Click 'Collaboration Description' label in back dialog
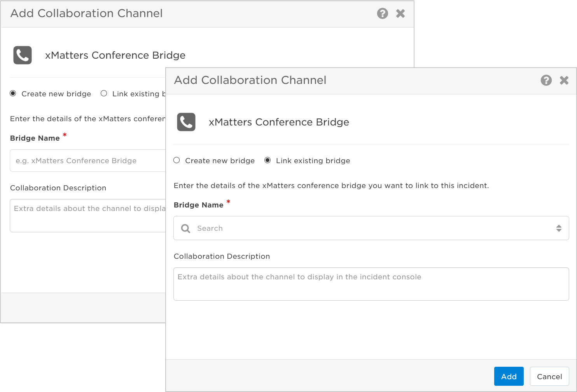The image size is (577, 392). click(x=58, y=188)
